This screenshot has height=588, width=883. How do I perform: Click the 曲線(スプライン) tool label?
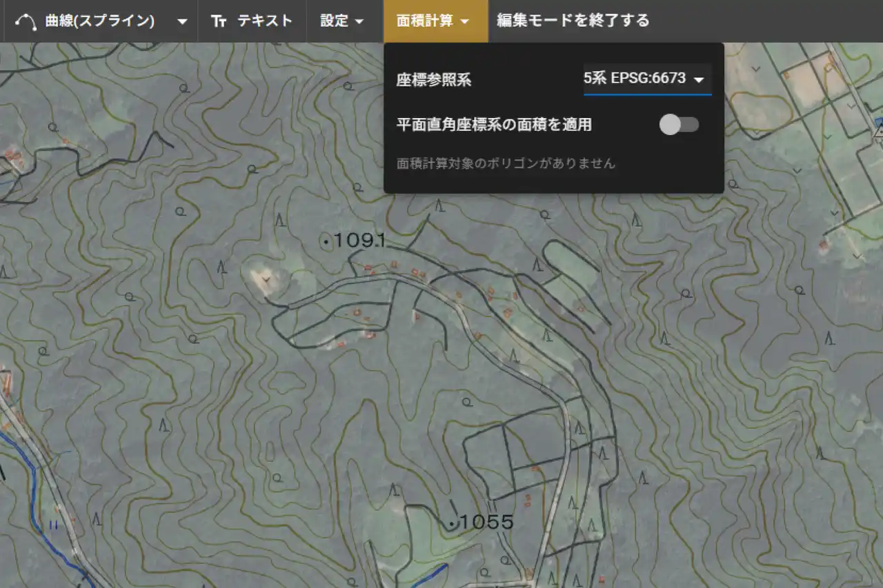click(x=99, y=21)
